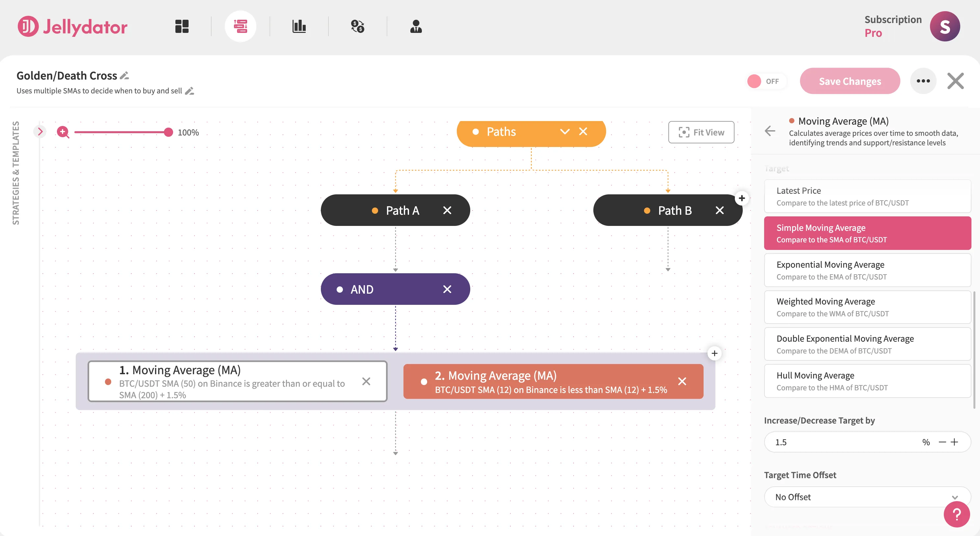
Task: Edit the strategy description pencil
Action: coord(190,91)
